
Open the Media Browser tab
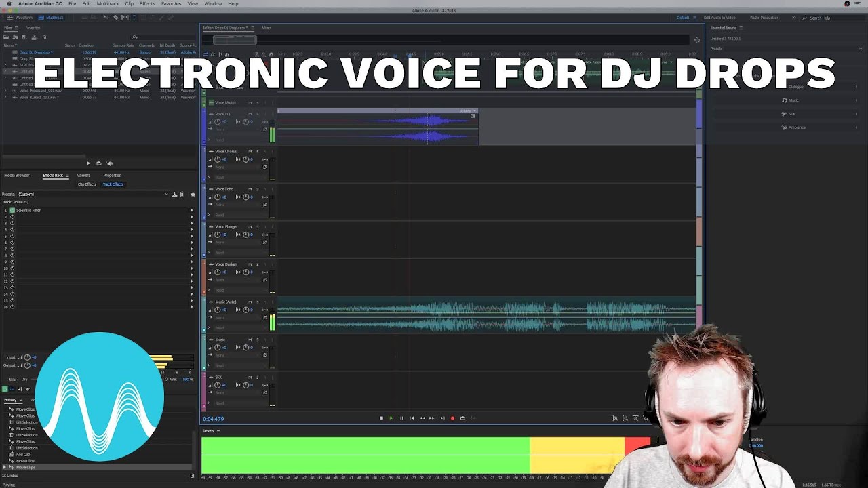17,176
